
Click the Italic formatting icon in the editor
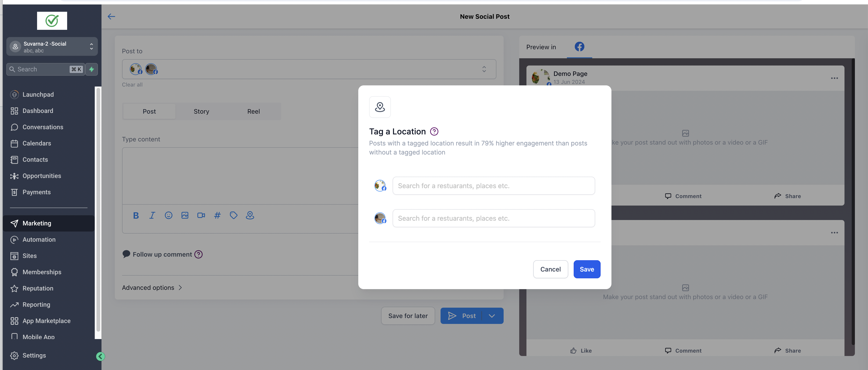coord(152,215)
